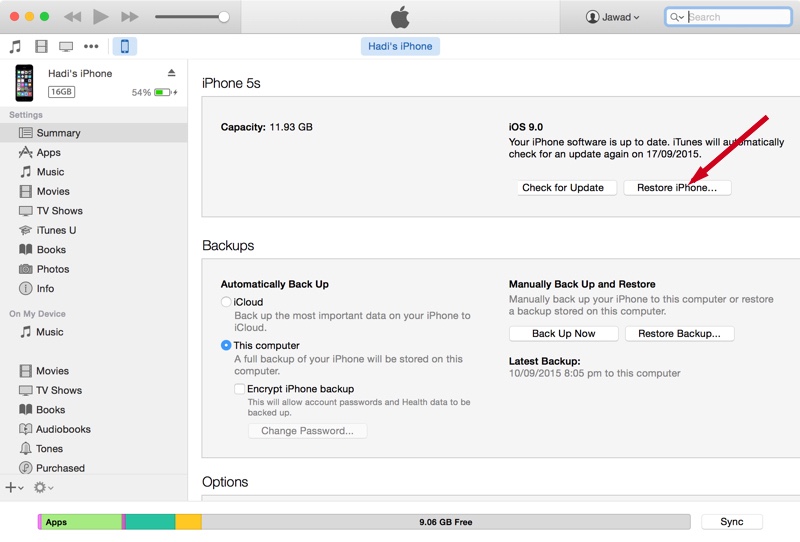The width and height of the screenshot is (800, 542).
Task: Open Summary in Settings sidebar
Action: [94, 133]
